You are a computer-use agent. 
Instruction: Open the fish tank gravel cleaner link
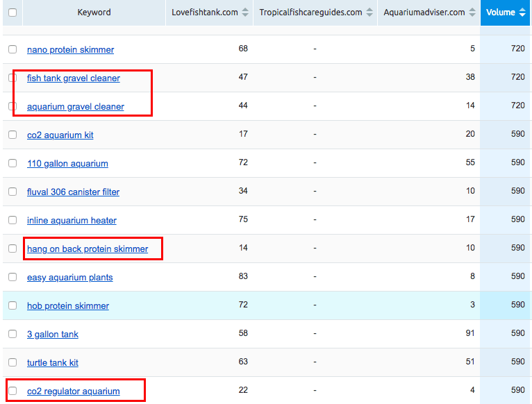[x=74, y=78]
